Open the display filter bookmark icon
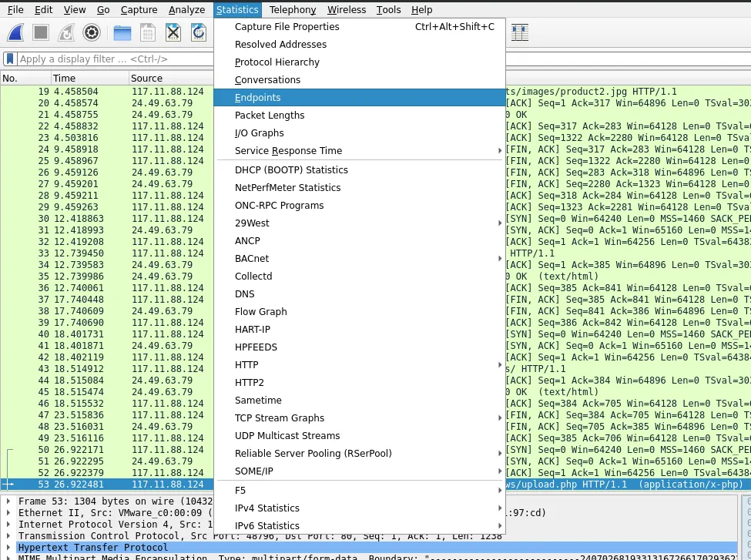Image resolution: width=751 pixels, height=560 pixels. coord(9,59)
